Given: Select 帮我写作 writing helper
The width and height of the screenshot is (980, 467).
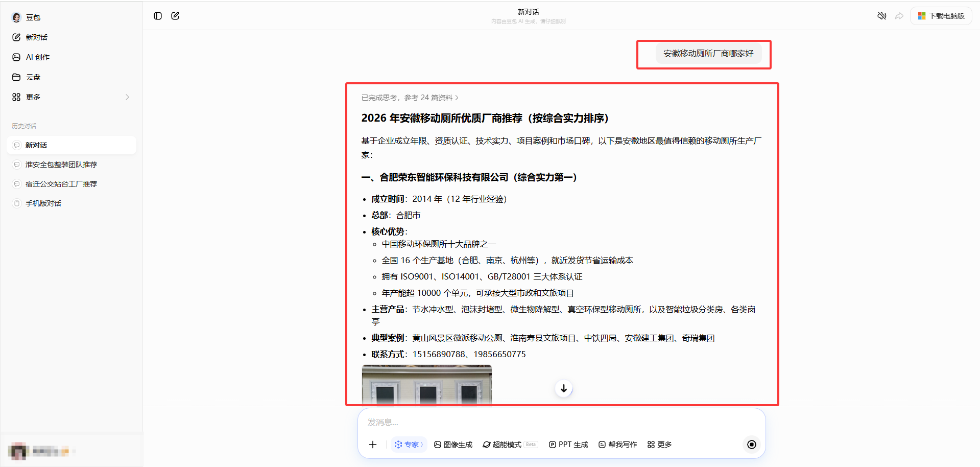Looking at the screenshot, I should [617, 445].
